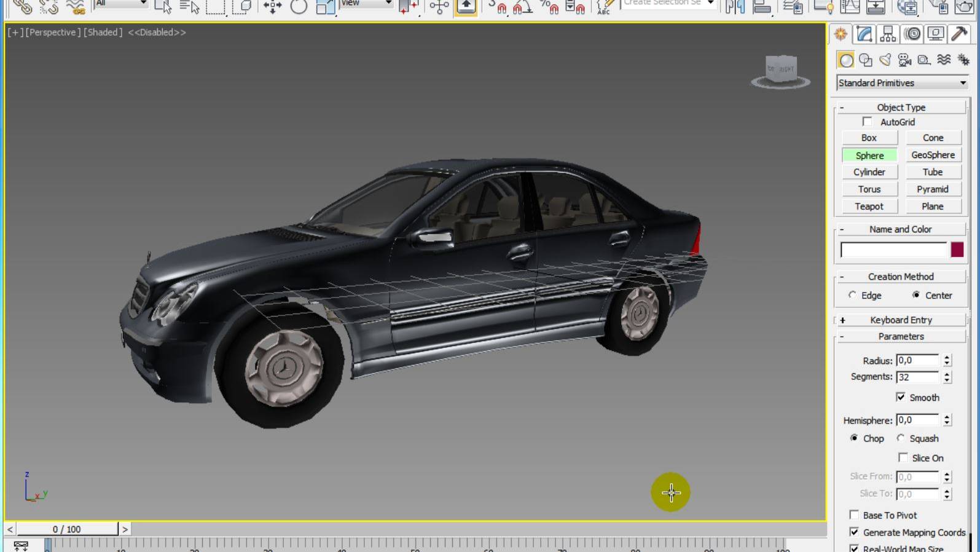This screenshot has height=552, width=980.
Task: Select Systems category gears icon
Action: coord(963,60)
